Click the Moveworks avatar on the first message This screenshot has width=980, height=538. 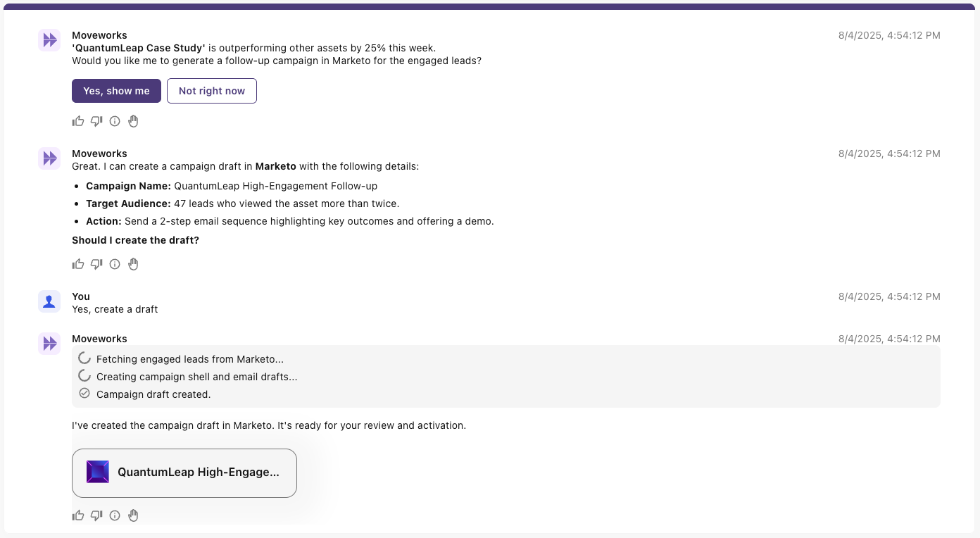(x=49, y=40)
